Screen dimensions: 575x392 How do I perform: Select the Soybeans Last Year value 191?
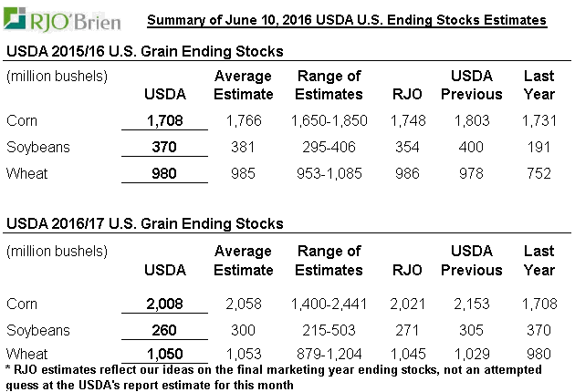(x=538, y=147)
